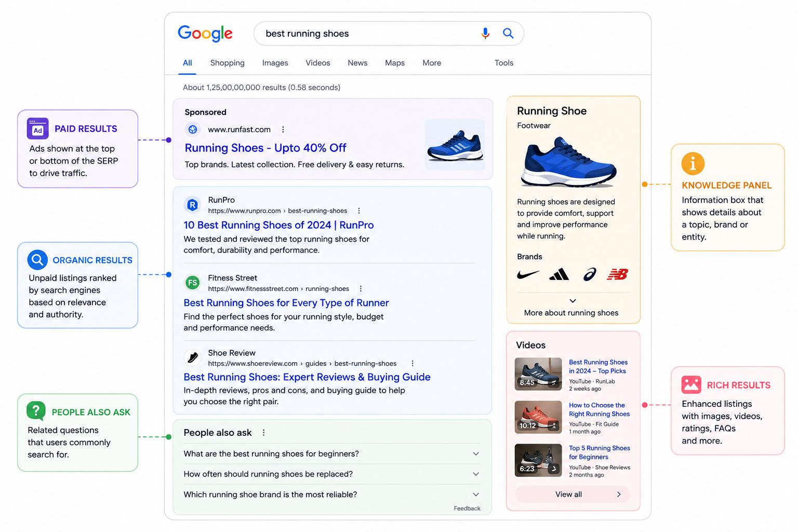Open 'Running Shoes - Upto 40% Off' ad link
The image size is (798, 532).
(x=265, y=148)
